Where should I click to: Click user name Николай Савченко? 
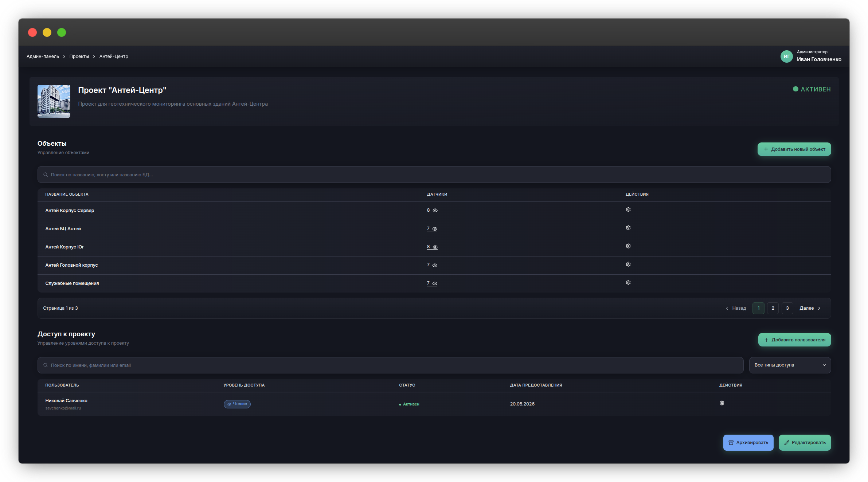[x=66, y=401]
